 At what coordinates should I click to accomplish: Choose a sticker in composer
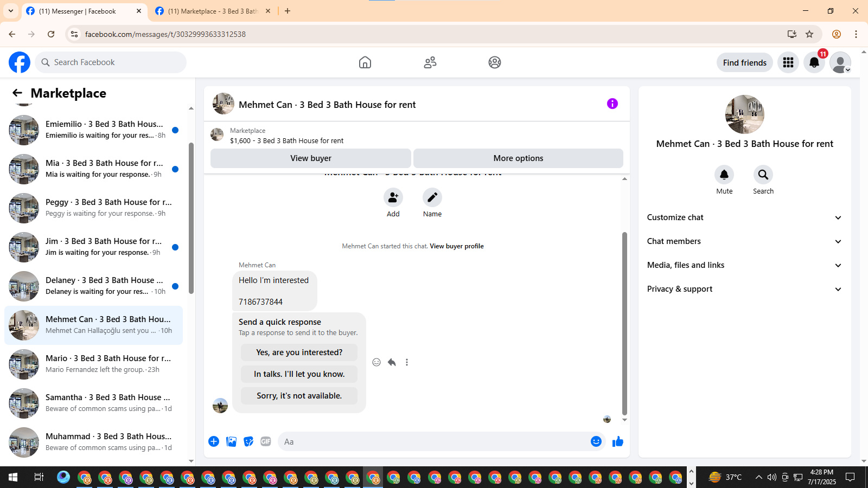(248, 441)
